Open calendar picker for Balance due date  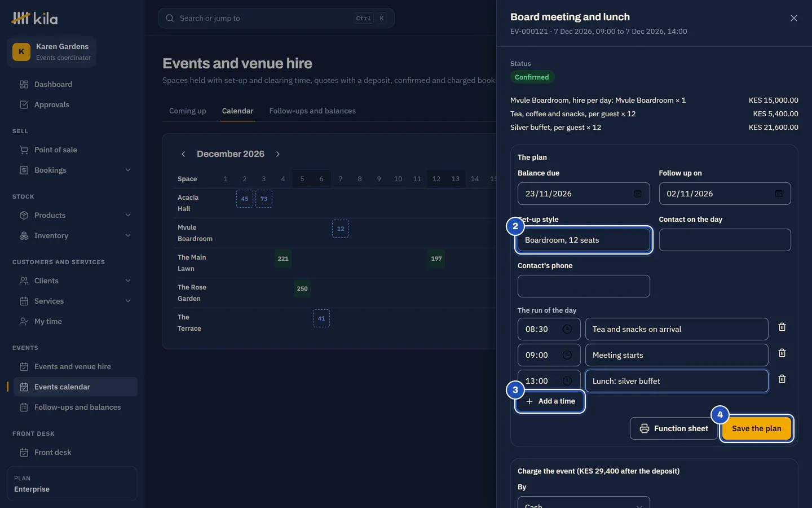coord(637,194)
